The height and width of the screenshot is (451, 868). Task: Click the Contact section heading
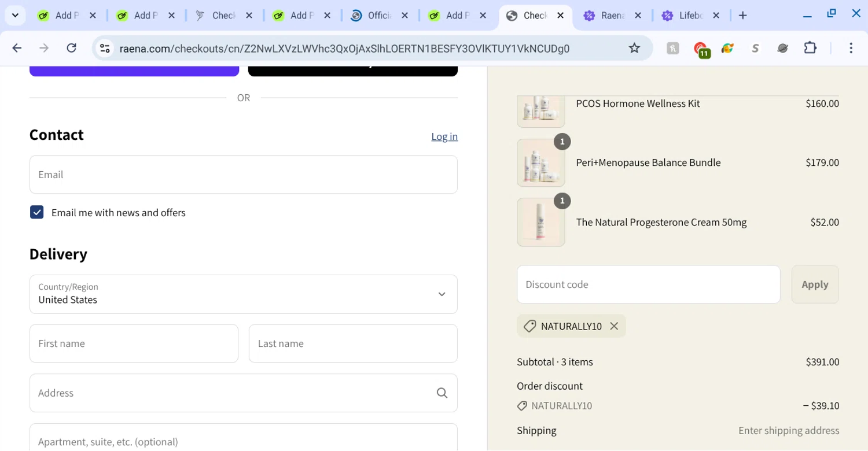(x=56, y=135)
